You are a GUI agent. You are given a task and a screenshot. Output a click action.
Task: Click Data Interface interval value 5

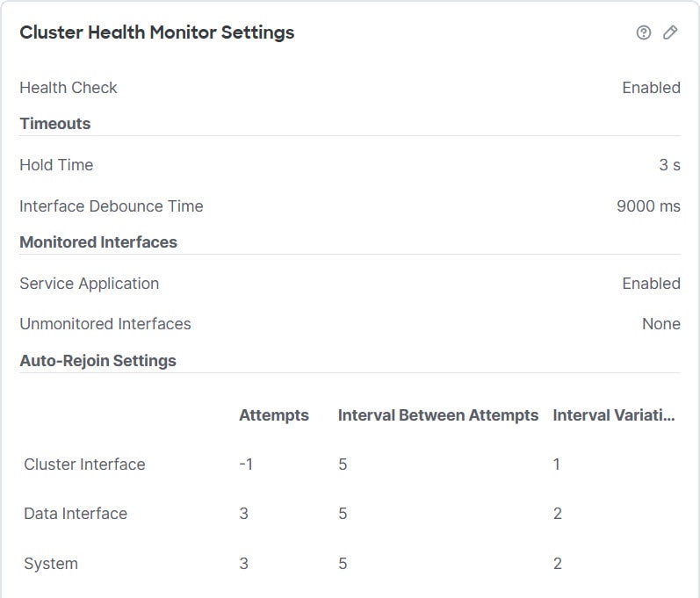pos(343,514)
